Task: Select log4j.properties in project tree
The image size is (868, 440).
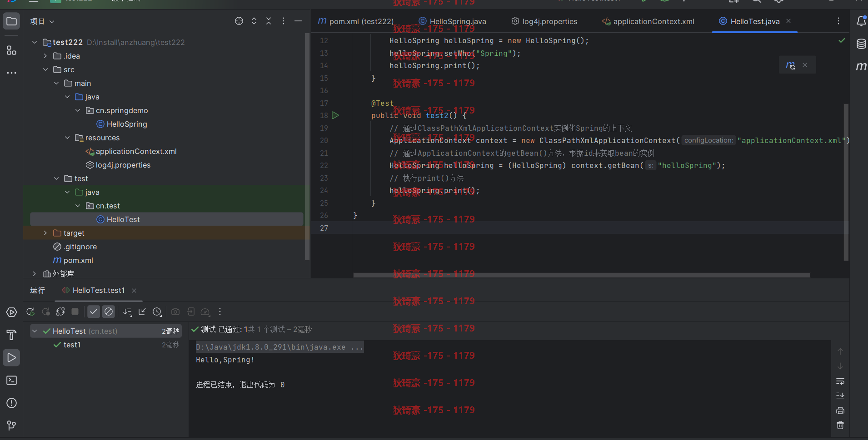Action: (118, 165)
